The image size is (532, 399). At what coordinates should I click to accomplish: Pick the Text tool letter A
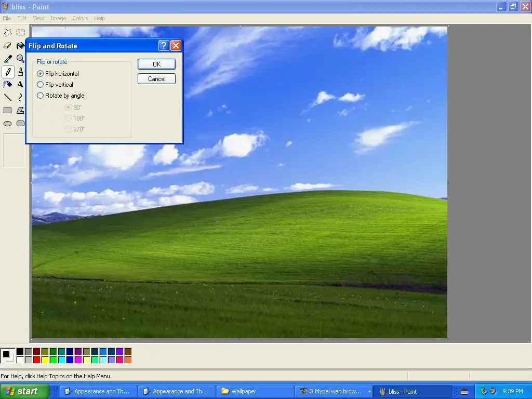point(20,85)
